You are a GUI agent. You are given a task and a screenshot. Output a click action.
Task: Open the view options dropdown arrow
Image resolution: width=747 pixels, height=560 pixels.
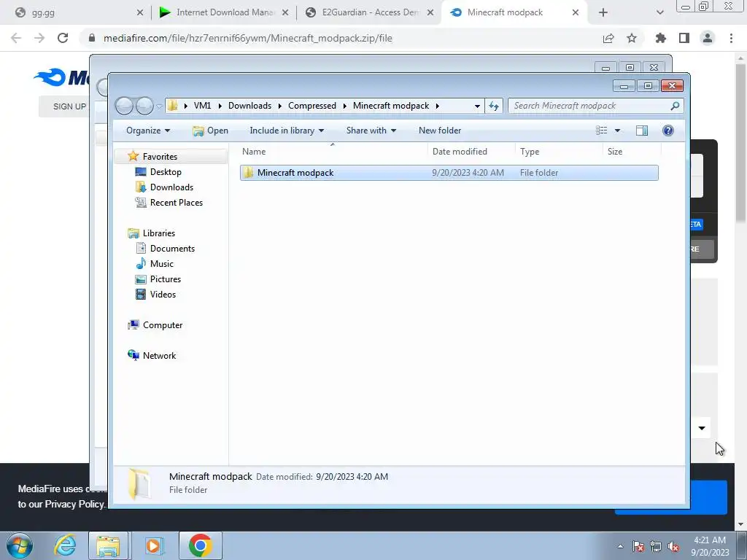617,131
